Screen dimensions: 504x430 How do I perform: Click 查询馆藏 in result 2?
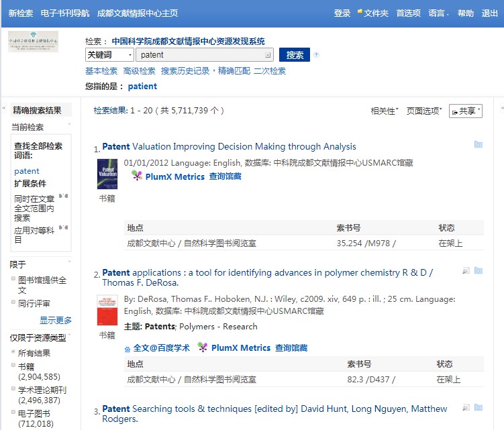click(x=291, y=347)
